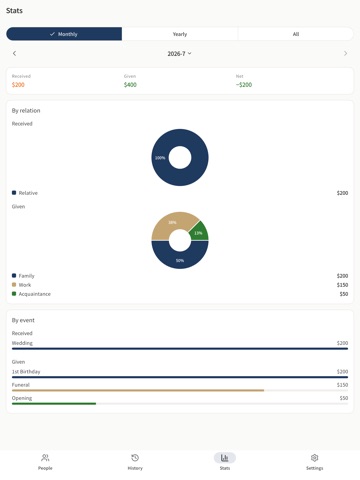Viewport: 360px width, 480px height.
Task: Click the Funeral given bar
Action: (138, 390)
